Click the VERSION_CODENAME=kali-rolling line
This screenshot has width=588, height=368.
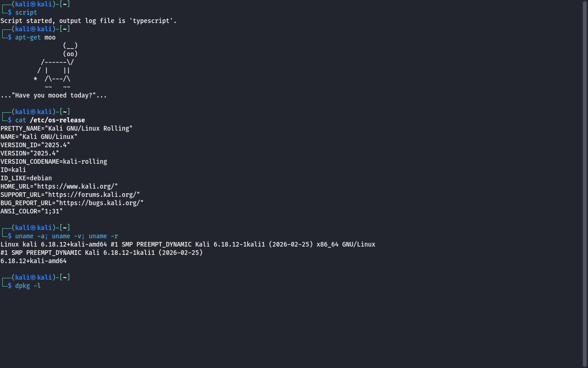pyautogui.click(x=54, y=161)
